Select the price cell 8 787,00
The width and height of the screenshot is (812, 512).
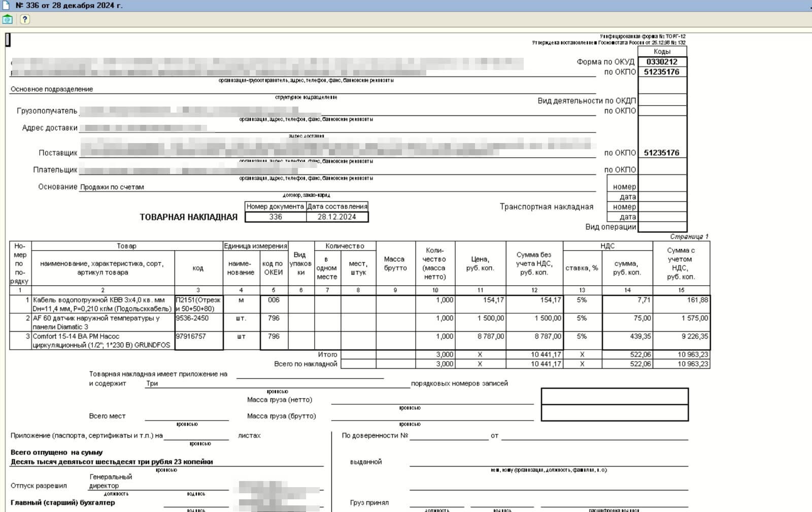point(480,336)
